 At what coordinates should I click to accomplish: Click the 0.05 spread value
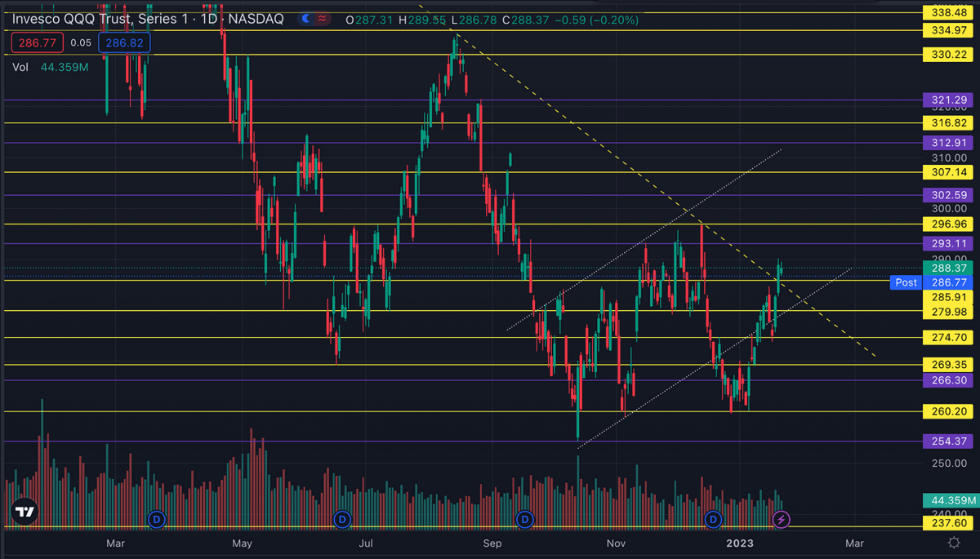[x=81, y=42]
